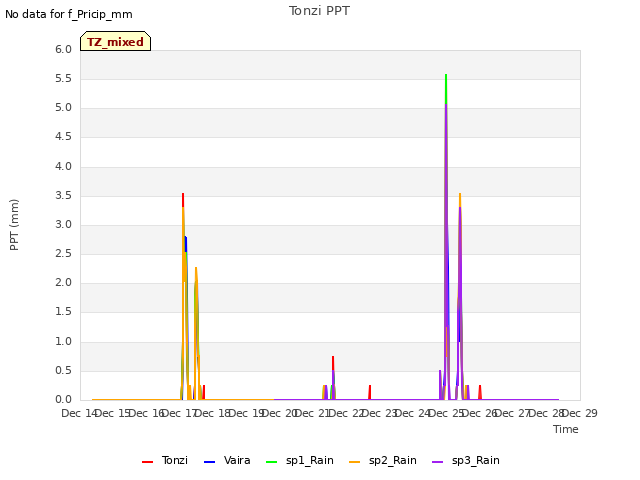Click the 0.0 y-axis tick label

pos(63,399)
